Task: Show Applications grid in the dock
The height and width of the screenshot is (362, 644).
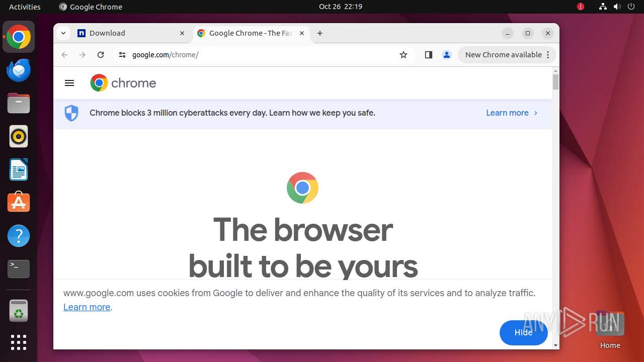Action: (x=19, y=342)
